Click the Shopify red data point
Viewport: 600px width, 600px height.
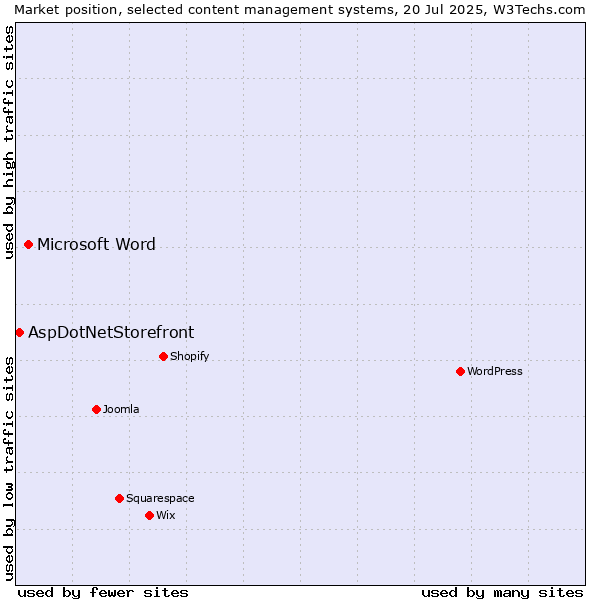163,357
